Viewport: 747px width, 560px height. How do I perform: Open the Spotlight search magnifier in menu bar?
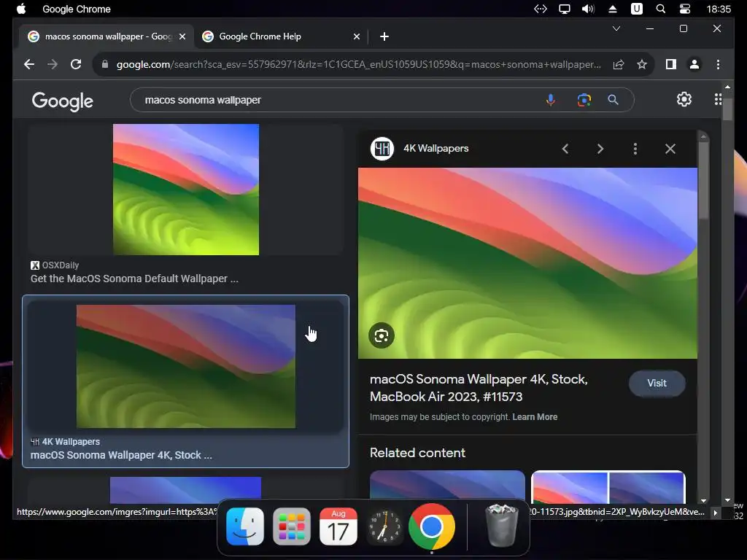(x=660, y=9)
